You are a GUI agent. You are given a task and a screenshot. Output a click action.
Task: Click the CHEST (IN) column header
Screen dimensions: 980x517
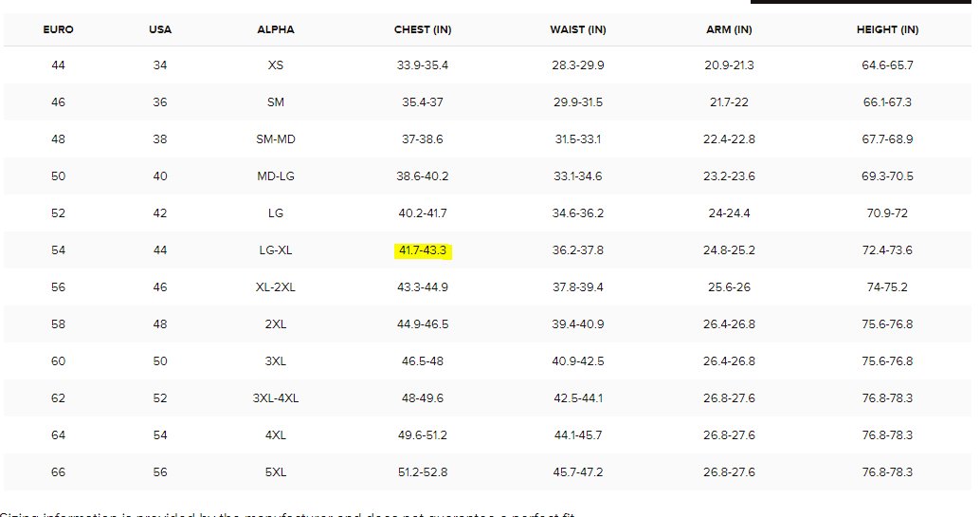(423, 29)
